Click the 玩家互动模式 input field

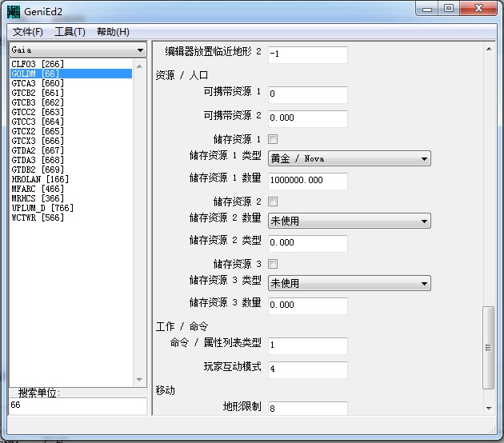tap(307, 369)
